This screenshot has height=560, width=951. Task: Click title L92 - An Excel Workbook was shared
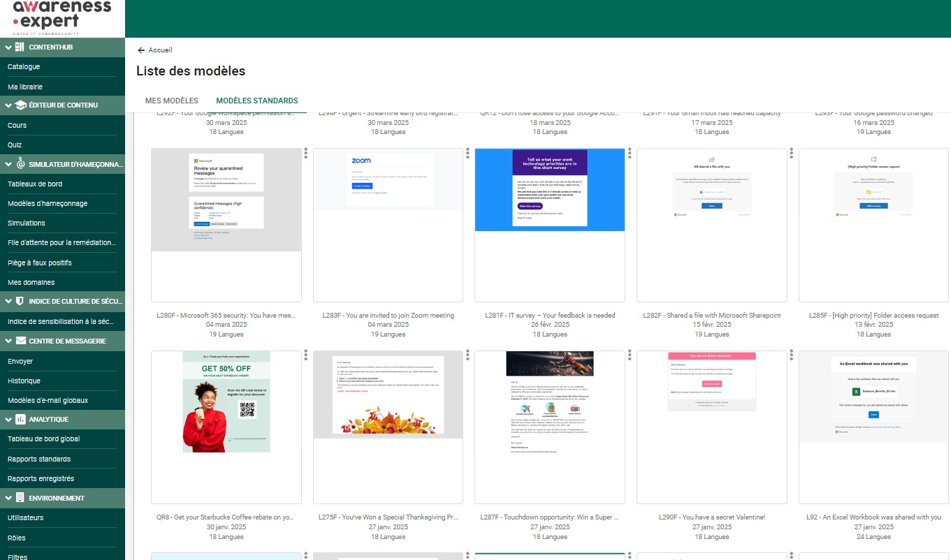pyautogui.click(x=873, y=517)
